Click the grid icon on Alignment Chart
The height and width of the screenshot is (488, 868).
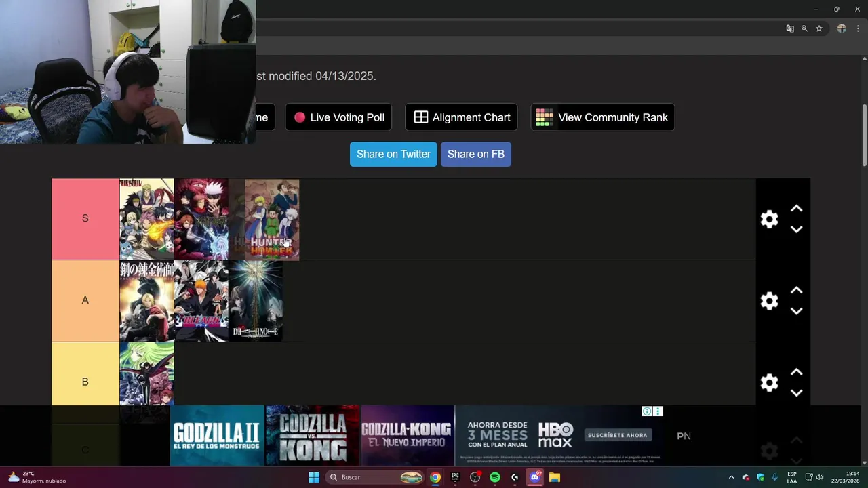coord(421,117)
